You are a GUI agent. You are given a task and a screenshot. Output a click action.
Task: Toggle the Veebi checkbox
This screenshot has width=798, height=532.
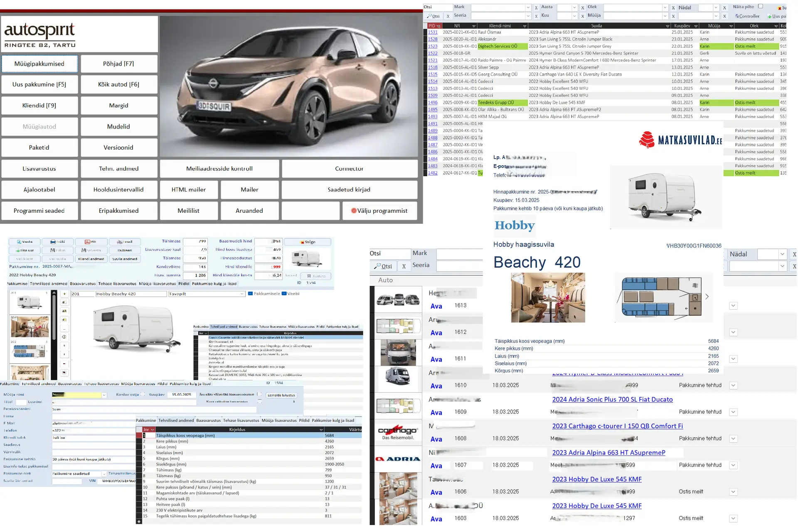coord(284,294)
